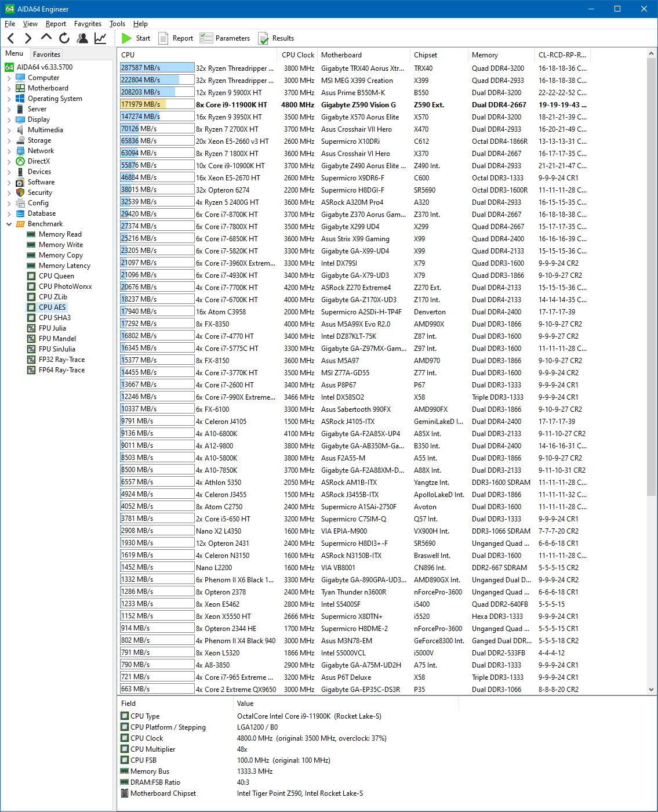Image resolution: width=658 pixels, height=812 pixels.
Task: Click the 208203 MB/s result bar
Action: pos(157,92)
